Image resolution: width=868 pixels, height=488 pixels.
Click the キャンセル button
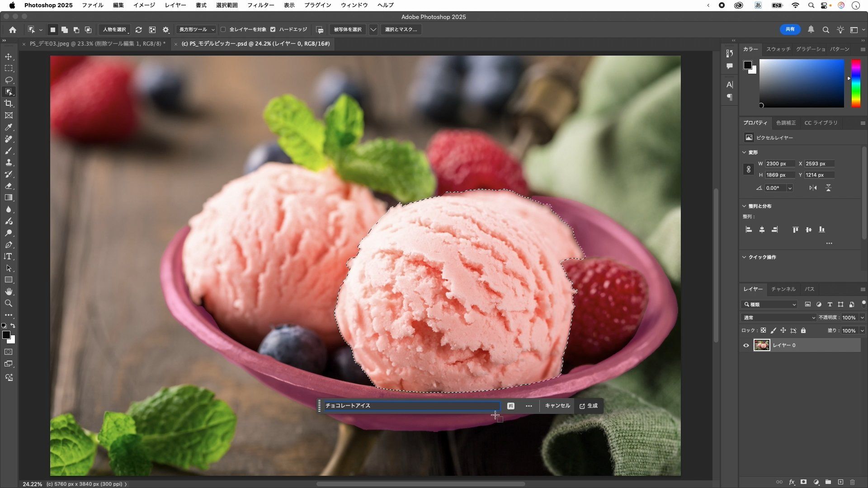tap(557, 406)
